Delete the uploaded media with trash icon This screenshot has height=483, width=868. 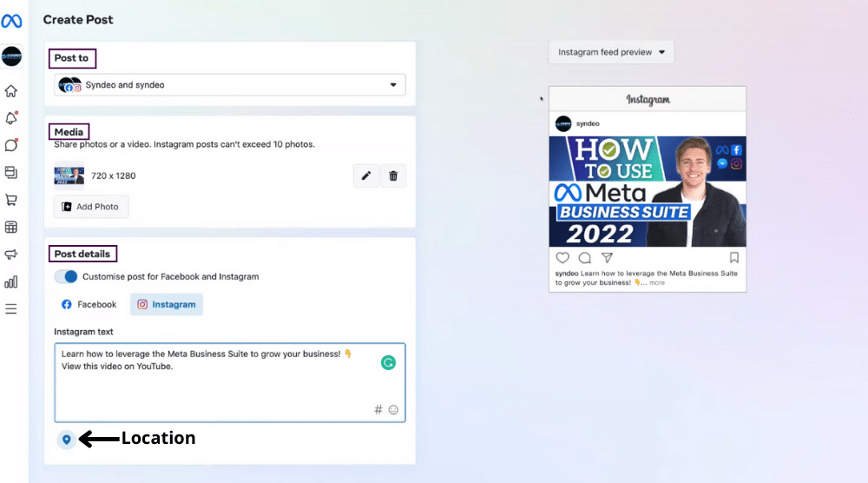(x=393, y=176)
